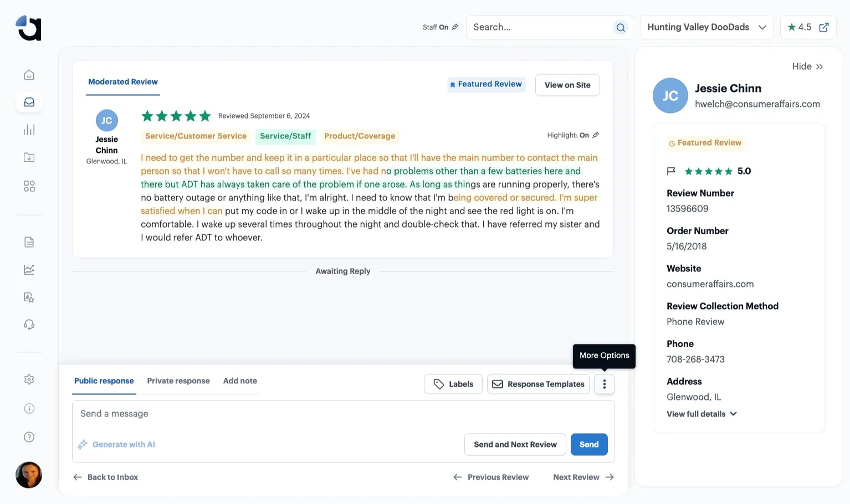Click the Send a message text box
Viewport: 850px width, 504px height.
pos(343,414)
